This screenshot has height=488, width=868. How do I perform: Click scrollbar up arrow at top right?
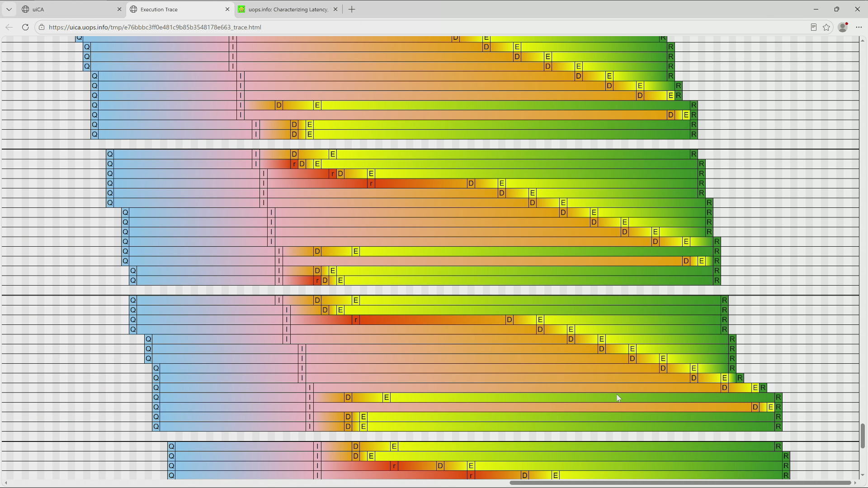click(863, 41)
